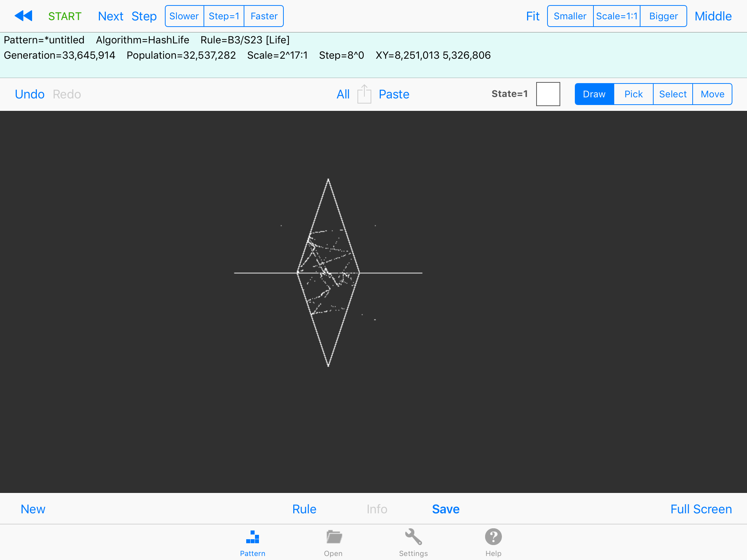Viewport: 747px width, 560px height.
Task: Open the Settings wrench tab
Action: coord(413,543)
